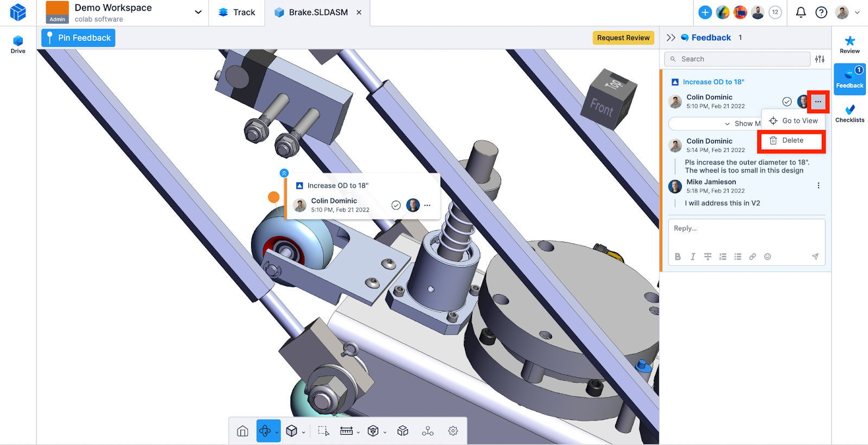This screenshot has height=445, width=868.
Task: Switch to the Track tab
Action: pyautogui.click(x=237, y=12)
